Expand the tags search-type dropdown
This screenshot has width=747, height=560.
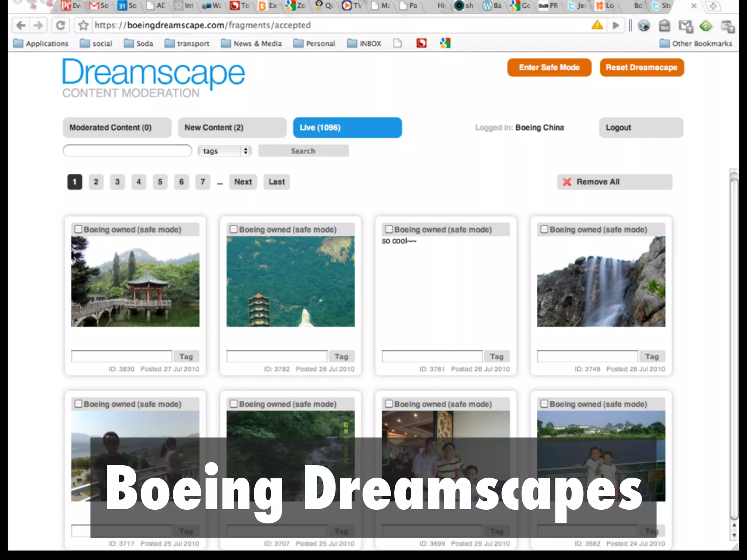(225, 151)
